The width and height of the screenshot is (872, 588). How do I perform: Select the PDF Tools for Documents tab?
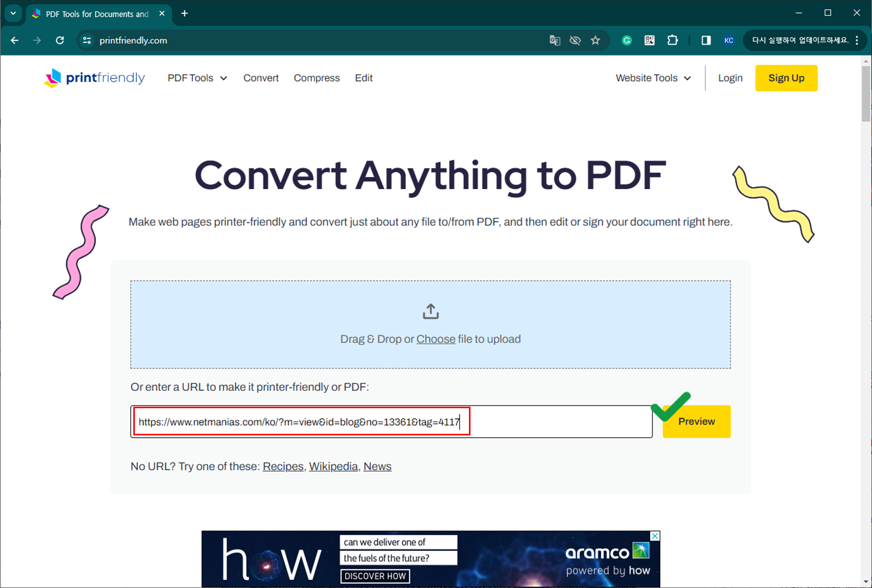tap(97, 14)
